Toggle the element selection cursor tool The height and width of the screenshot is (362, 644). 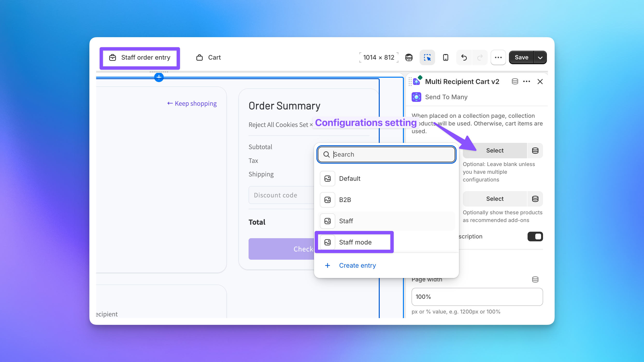[427, 57]
